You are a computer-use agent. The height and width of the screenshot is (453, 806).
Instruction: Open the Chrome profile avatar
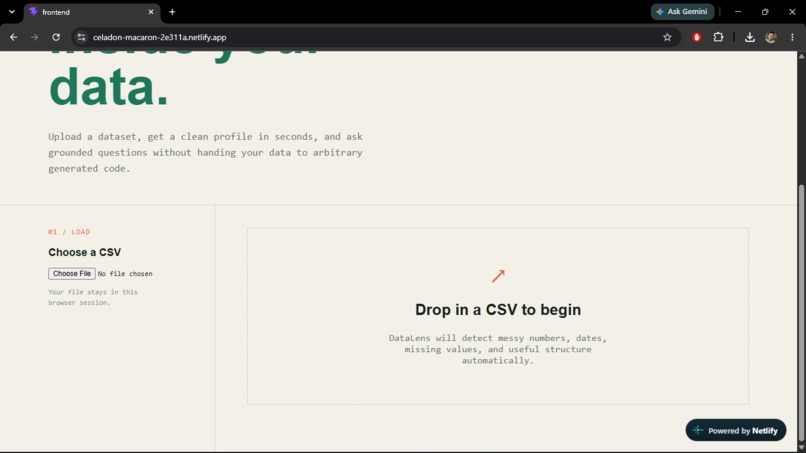click(771, 37)
